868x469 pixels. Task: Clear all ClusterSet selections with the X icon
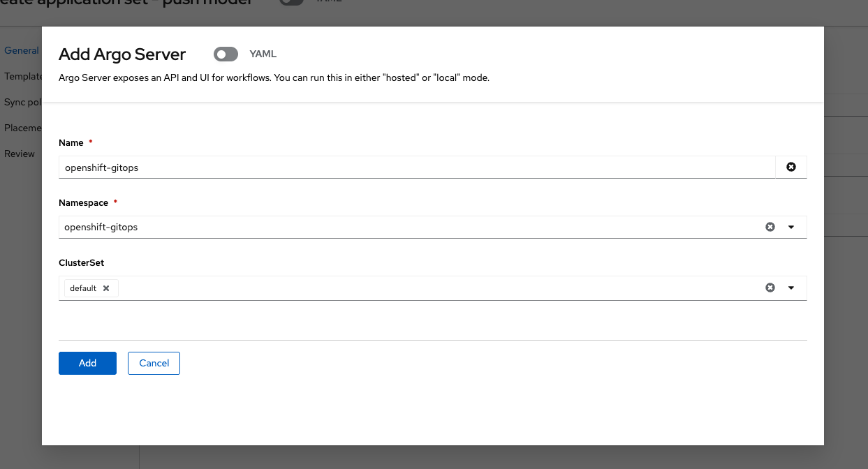770,288
